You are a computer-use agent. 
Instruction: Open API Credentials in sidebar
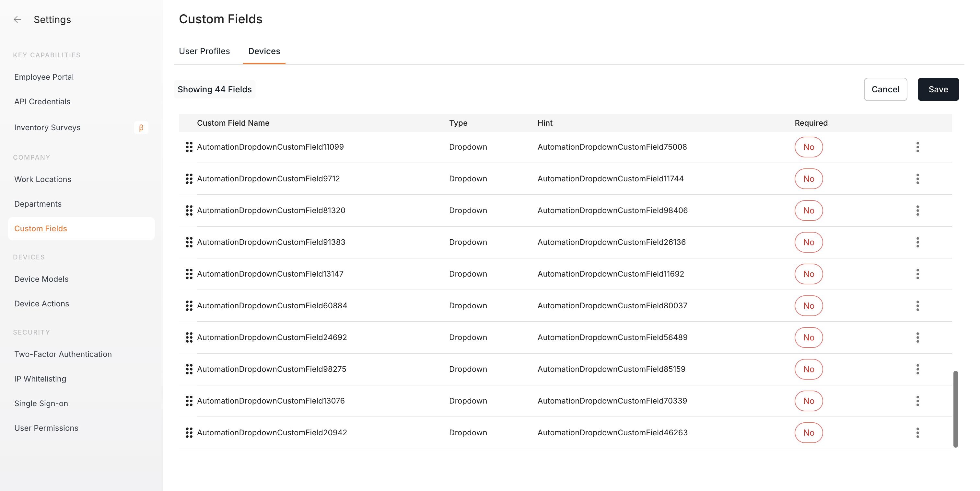(x=42, y=102)
